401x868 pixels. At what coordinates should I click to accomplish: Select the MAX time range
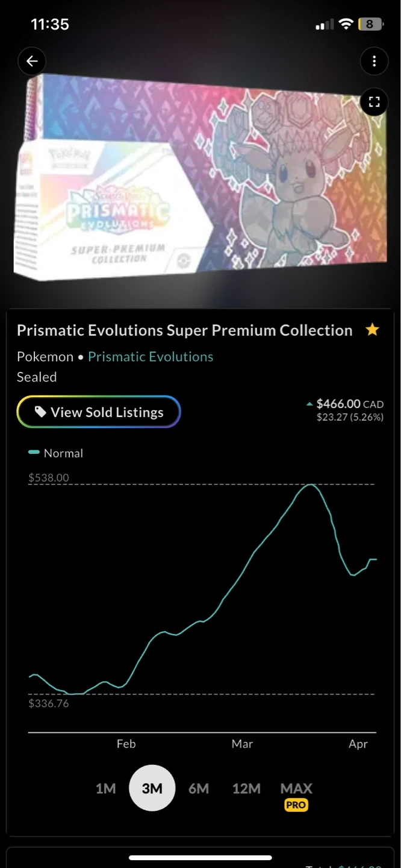(x=296, y=788)
